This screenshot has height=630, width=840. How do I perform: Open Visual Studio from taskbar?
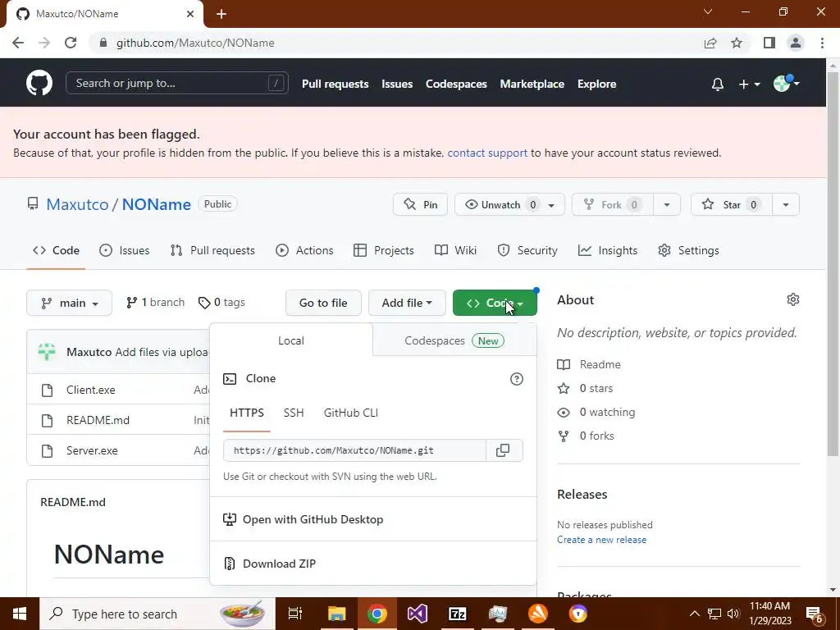[418, 614]
